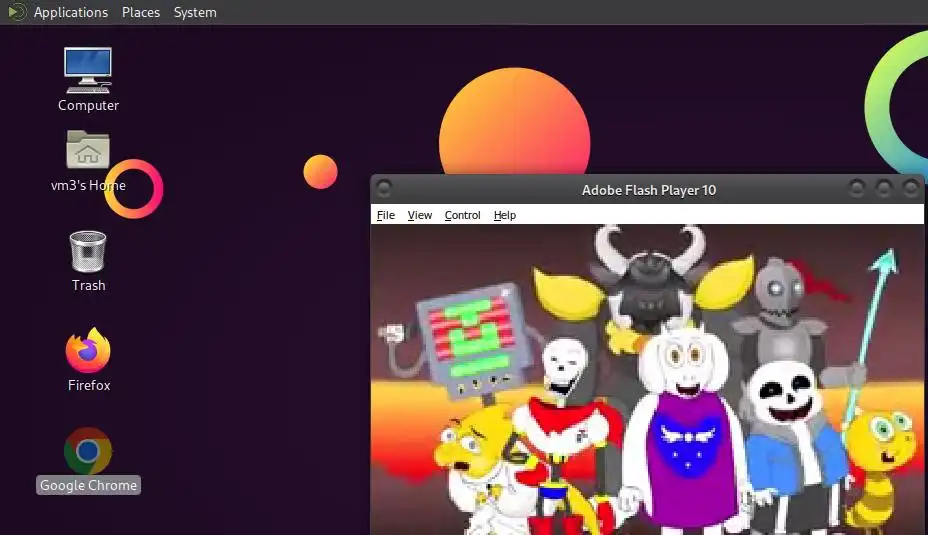The image size is (928, 535).
Task: Open the Help menu in Flash Player
Action: click(x=505, y=215)
